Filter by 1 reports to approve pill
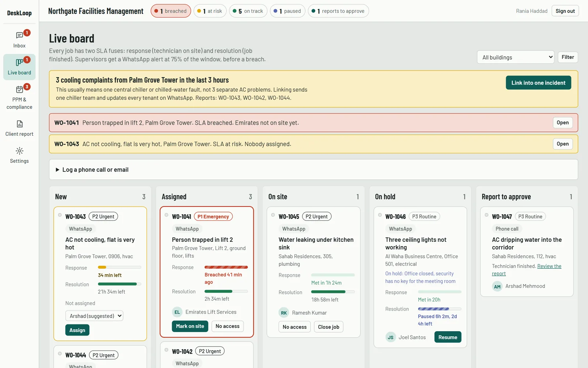The width and height of the screenshot is (588, 368). (338, 11)
